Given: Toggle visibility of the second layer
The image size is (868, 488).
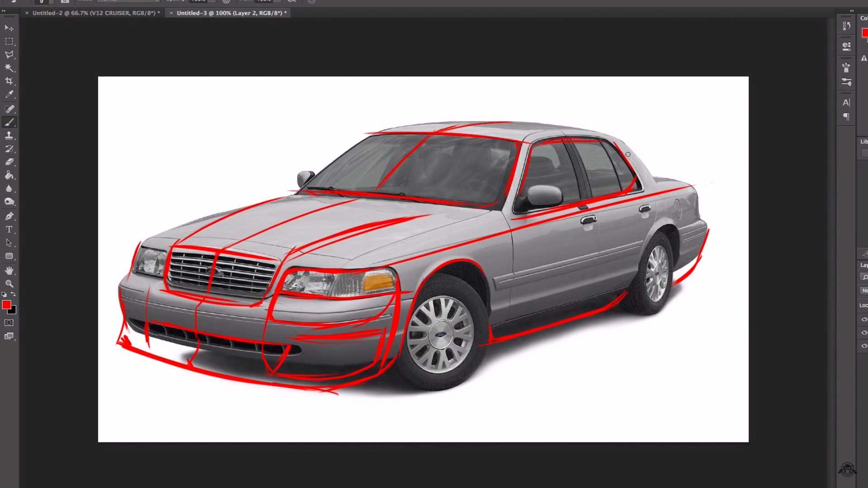Looking at the screenshot, I should [864, 332].
